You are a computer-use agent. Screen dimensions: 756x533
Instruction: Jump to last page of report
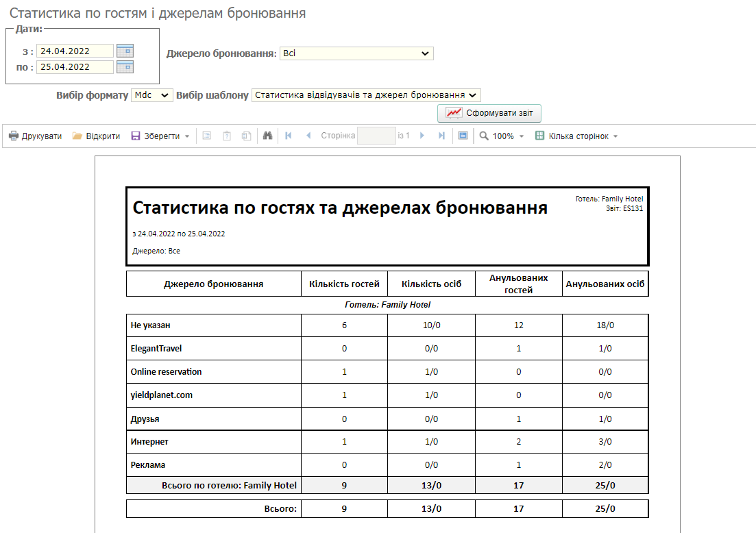point(441,136)
